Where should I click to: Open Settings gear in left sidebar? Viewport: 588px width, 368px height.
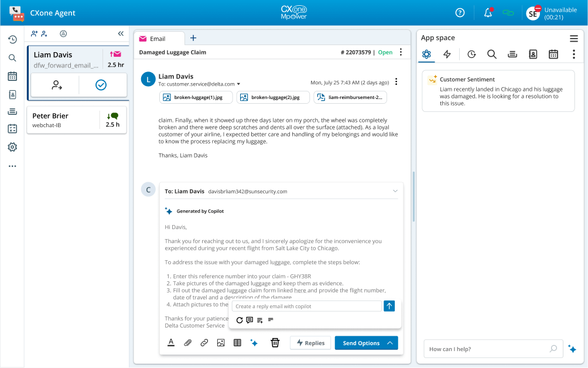click(x=12, y=147)
